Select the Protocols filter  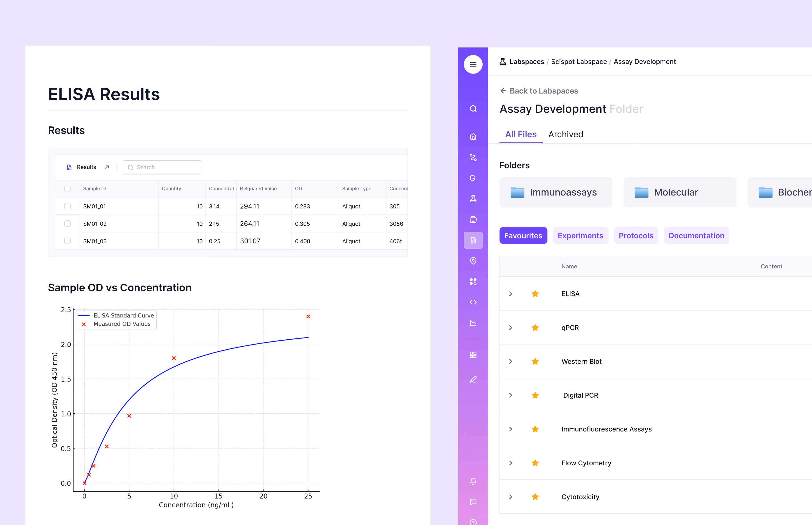point(636,235)
